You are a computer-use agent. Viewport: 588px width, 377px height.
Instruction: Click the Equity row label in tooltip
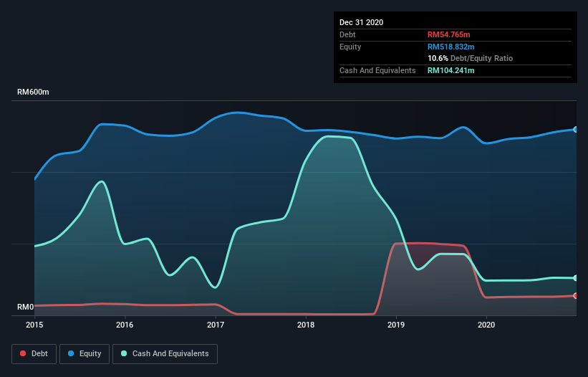pos(350,47)
